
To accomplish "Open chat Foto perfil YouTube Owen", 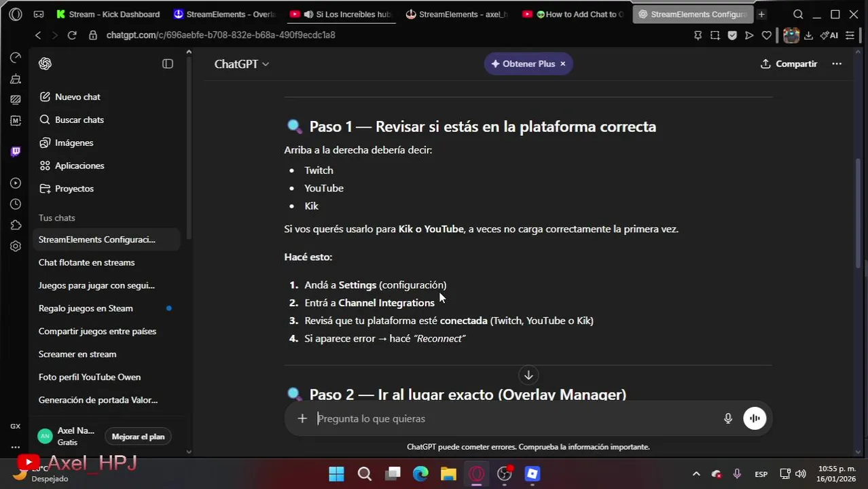I will coord(107,377).
